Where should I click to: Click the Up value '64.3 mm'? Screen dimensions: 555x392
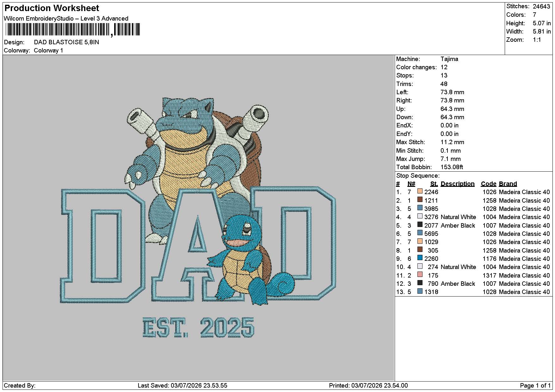click(x=452, y=109)
